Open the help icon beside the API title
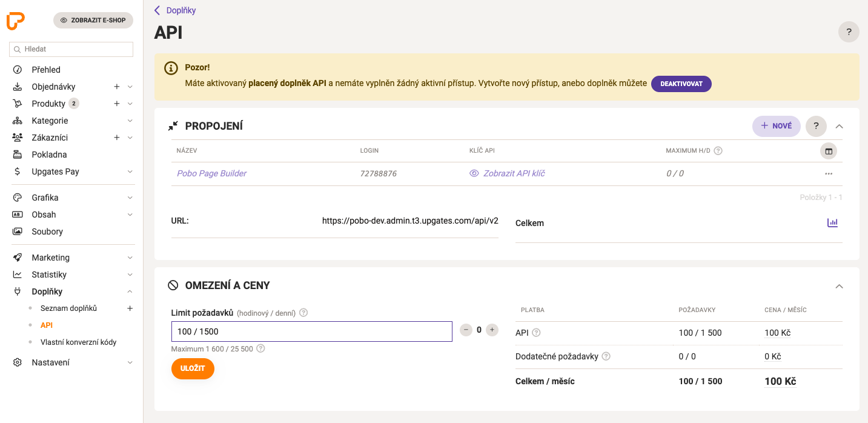This screenshot has height=423, width=868. 849,32
